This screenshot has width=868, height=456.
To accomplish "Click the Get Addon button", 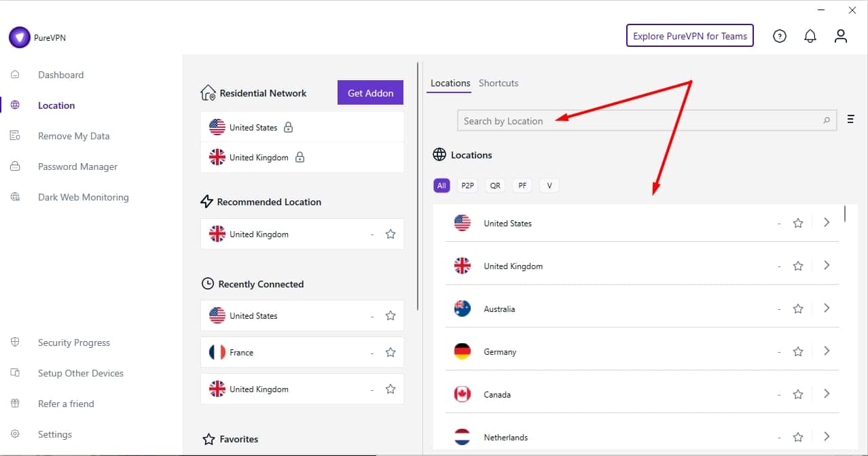I will (x=370, y=93).
